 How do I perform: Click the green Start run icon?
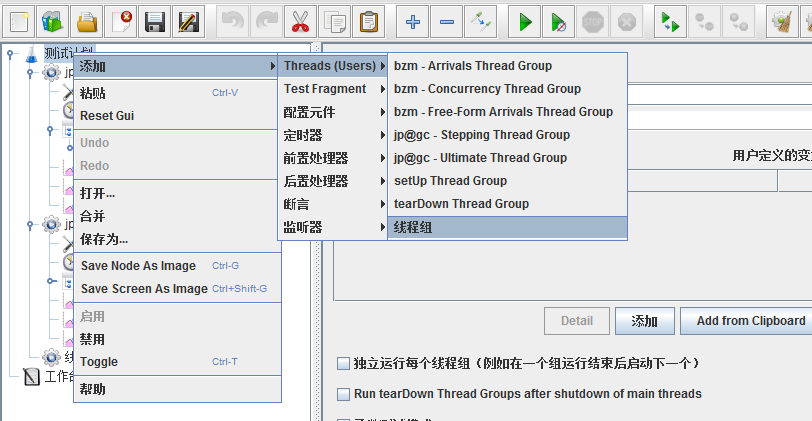[x=525, y=20]
